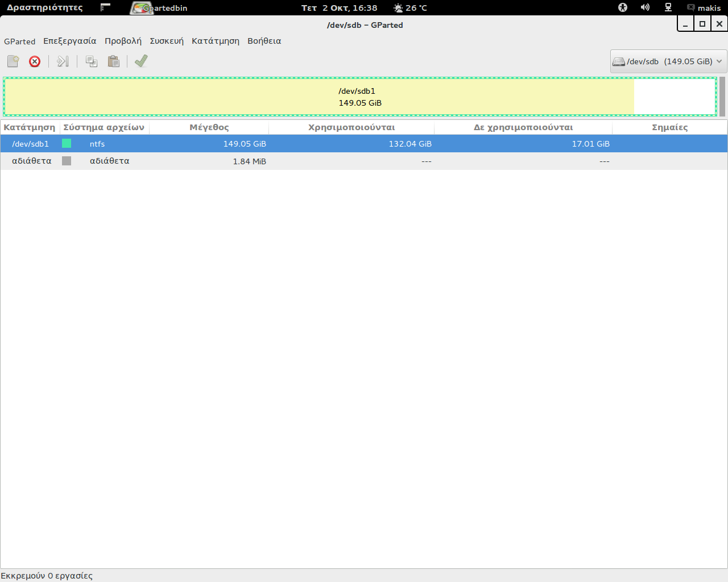
Task: Open the /dev/sdb device selector dropdown
Action: click(x=668, y=61)
